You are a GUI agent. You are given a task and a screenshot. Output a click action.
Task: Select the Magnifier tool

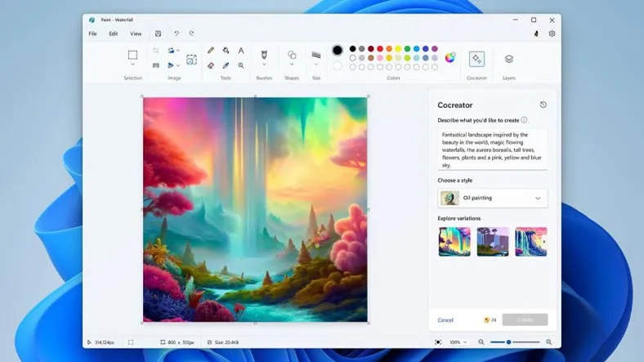pos(241,65)
